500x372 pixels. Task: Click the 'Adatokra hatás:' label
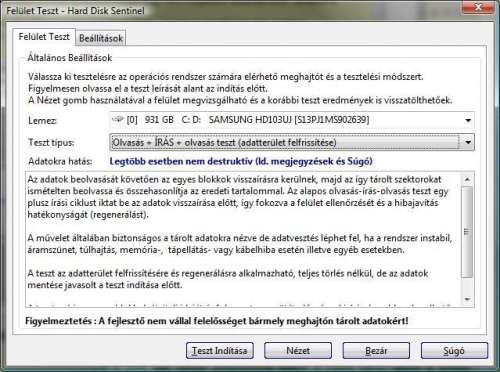60,161
